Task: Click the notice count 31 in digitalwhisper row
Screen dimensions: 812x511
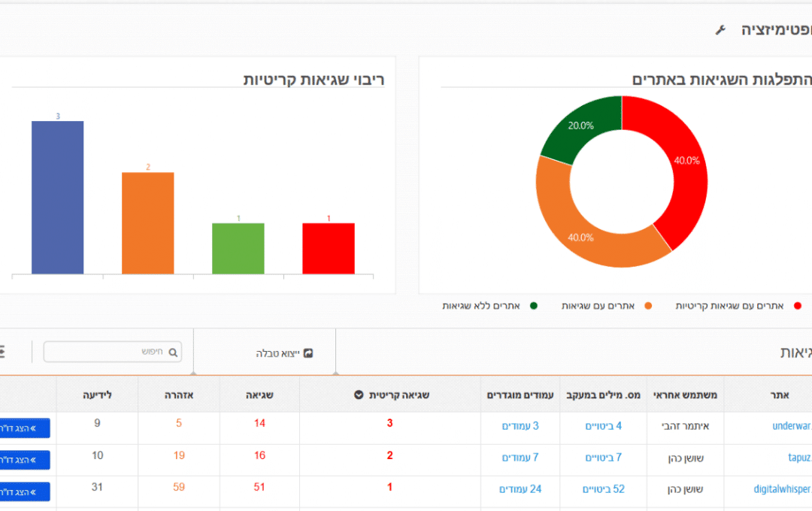Action: click(97, 487)
